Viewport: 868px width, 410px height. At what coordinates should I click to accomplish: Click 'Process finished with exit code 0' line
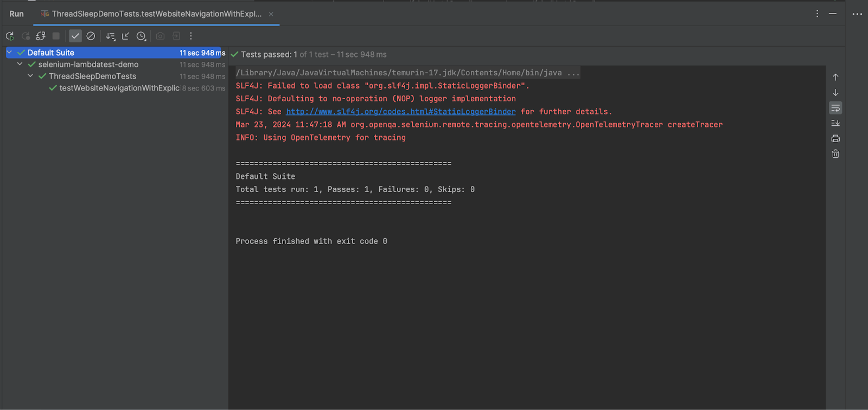coord(311,241)
